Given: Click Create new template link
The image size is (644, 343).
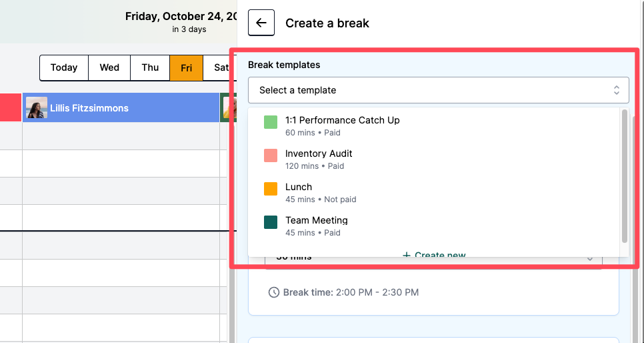Looking at the screenshot, I should tap(439, 255).
